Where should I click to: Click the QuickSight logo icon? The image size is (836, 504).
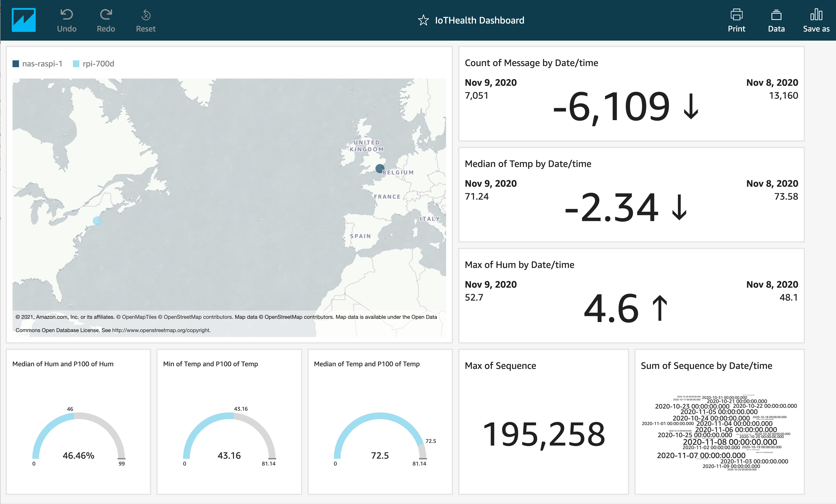click(x=23, y=20)
